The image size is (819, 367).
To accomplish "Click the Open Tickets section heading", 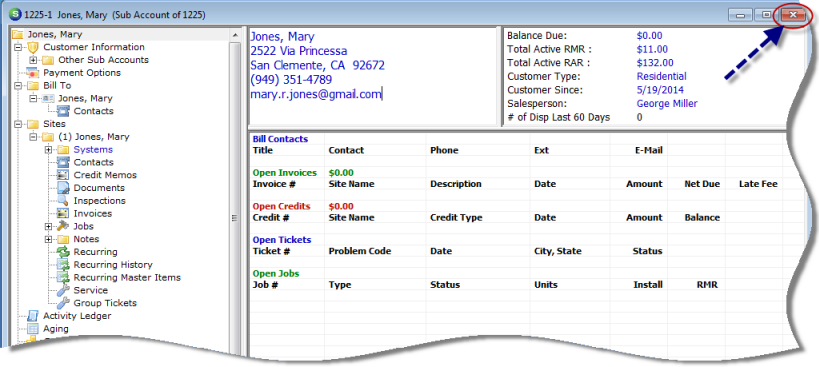I will (x=282, y=240).
